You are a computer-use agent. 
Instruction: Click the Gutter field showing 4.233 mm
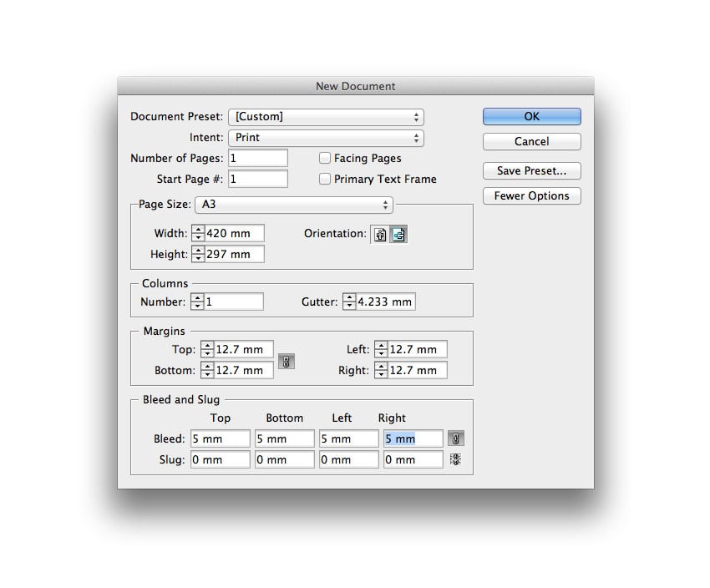[x=385, y=302]
